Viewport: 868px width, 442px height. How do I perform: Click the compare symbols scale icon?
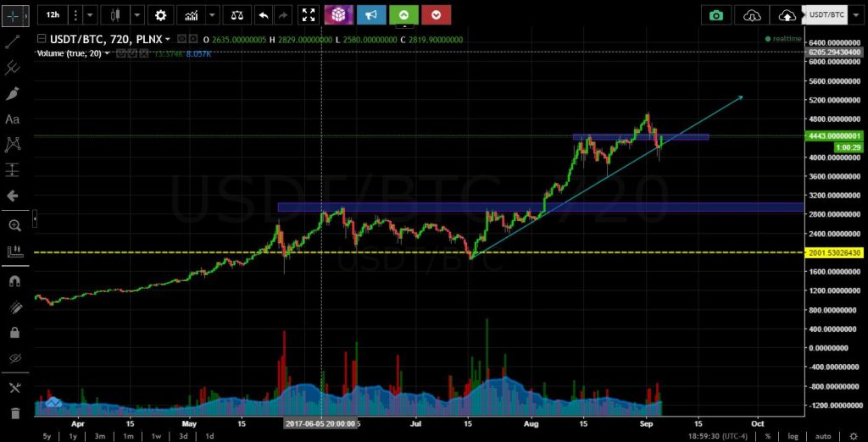click(236, 15)
